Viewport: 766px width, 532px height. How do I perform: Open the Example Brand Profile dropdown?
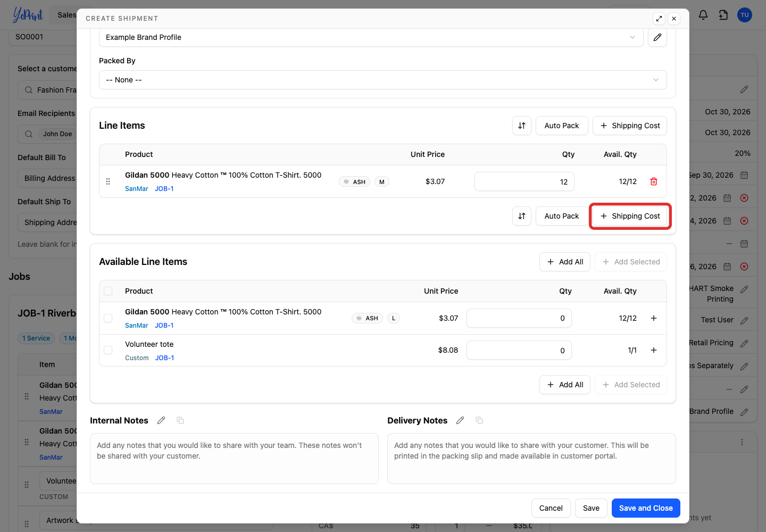(371, 37)
